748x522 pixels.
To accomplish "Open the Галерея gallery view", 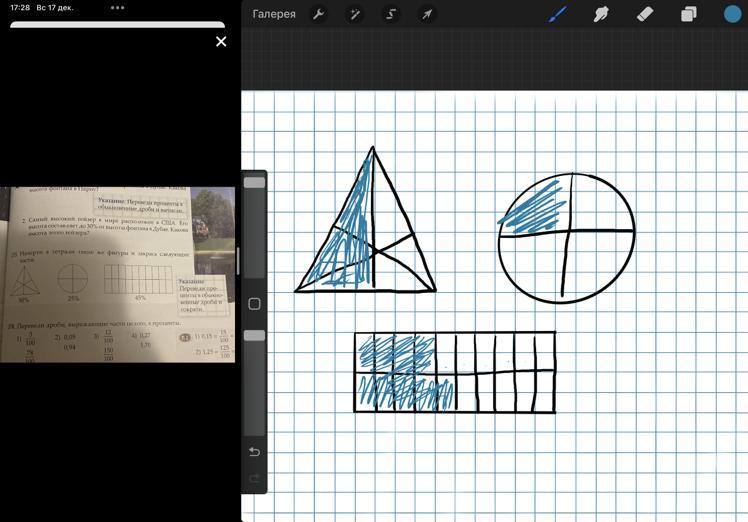I will click(x=273, y=14).
